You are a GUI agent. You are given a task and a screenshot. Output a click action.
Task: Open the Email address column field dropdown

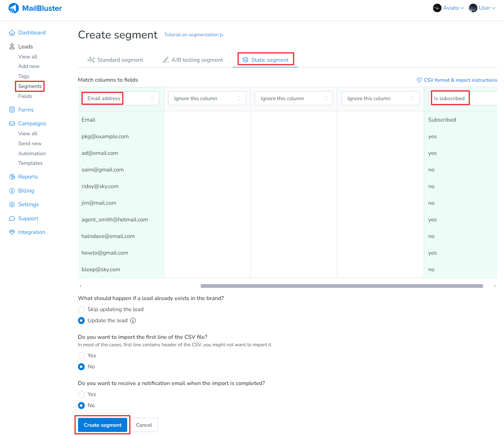(x=120, y=98)
